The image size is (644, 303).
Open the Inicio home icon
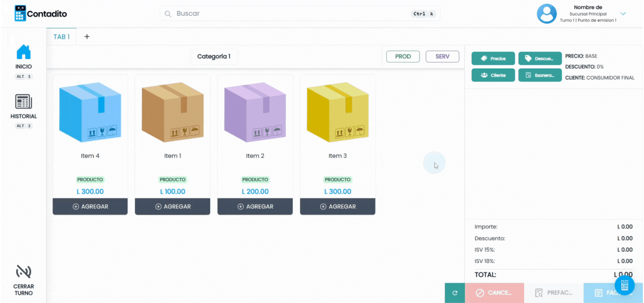pyautogui.click(x=23, y=52)
